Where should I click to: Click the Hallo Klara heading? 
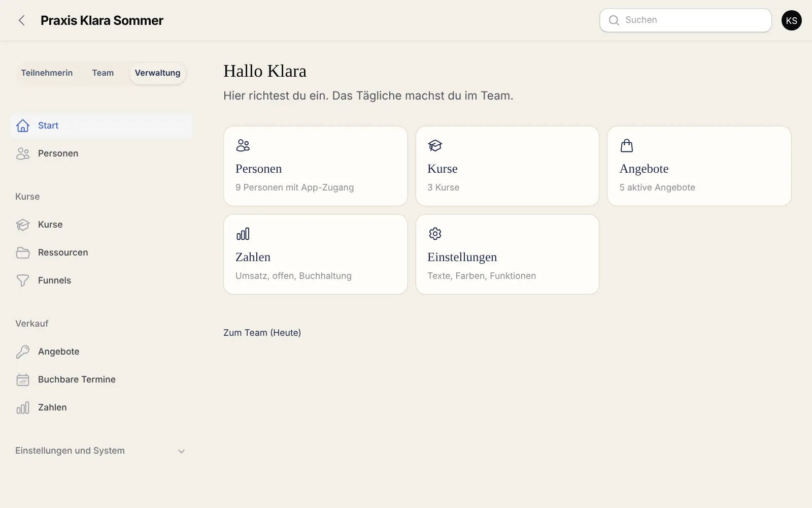[x=265, y=71]
